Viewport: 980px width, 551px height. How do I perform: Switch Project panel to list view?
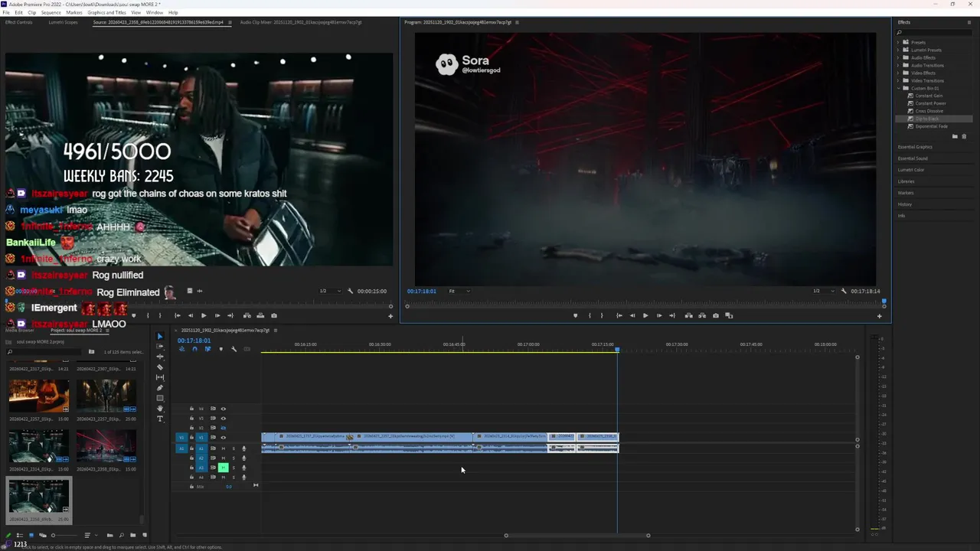20,535
